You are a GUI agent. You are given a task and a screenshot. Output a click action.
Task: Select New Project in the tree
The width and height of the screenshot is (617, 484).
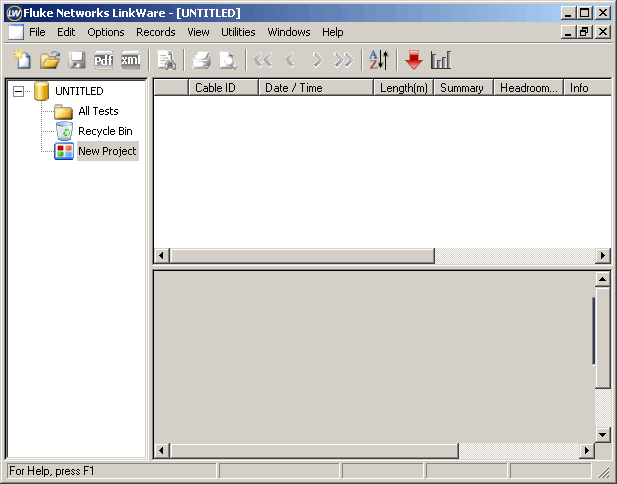[107, 151]
